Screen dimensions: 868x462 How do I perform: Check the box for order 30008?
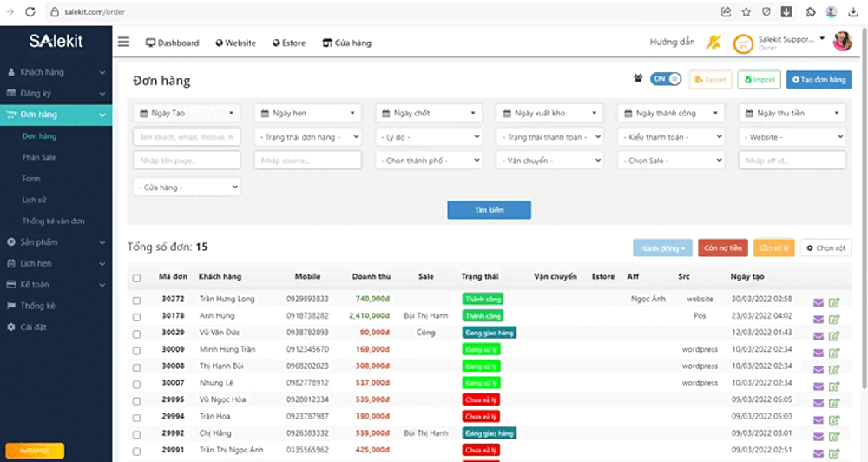137,367
